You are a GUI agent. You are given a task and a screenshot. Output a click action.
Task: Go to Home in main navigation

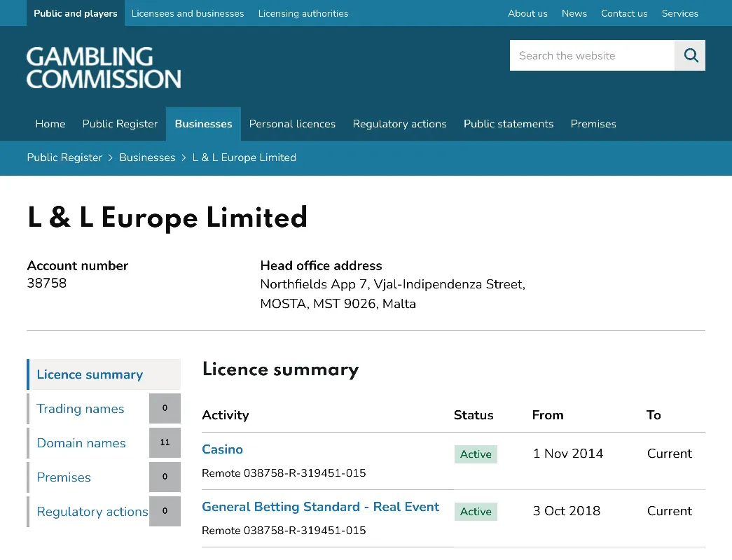pos(50,124)
